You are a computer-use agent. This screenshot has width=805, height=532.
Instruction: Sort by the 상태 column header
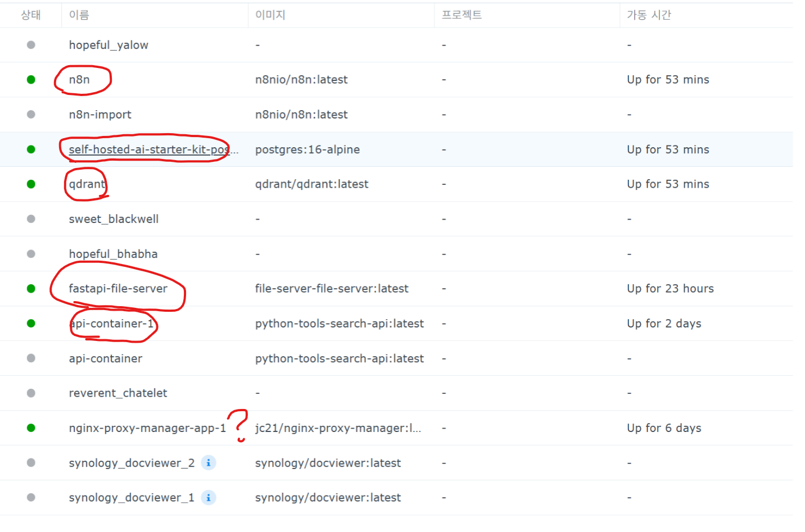coord(31,15)
